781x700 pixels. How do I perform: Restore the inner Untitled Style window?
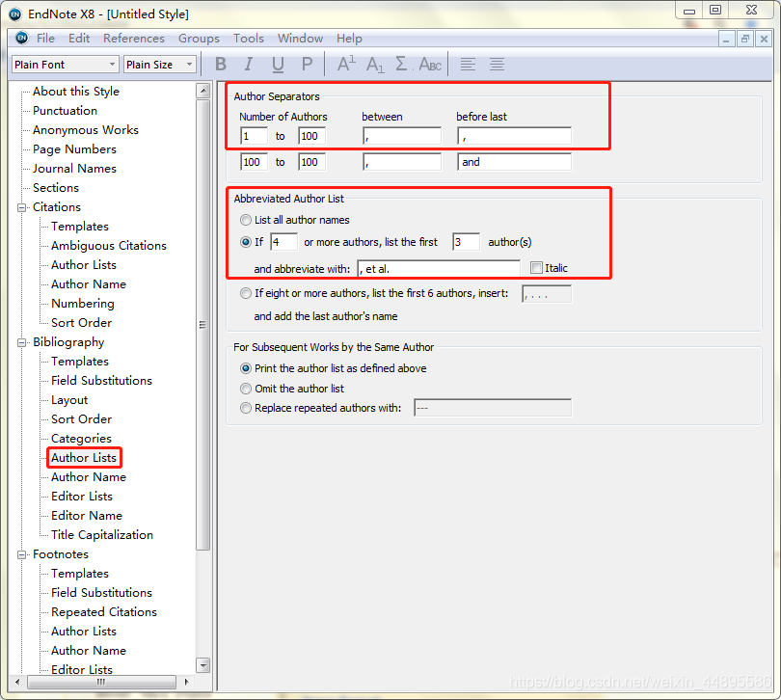745,39
